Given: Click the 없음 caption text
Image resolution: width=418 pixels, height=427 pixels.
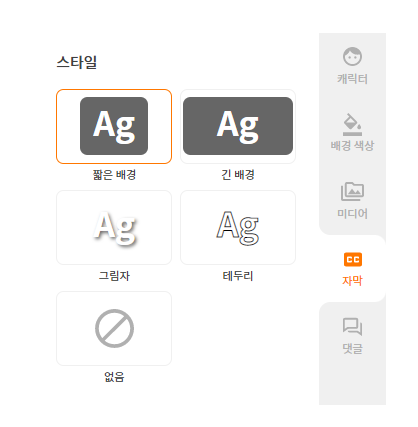Looking at the screenshot, I should pyautogui.click(x=114, y=377).
